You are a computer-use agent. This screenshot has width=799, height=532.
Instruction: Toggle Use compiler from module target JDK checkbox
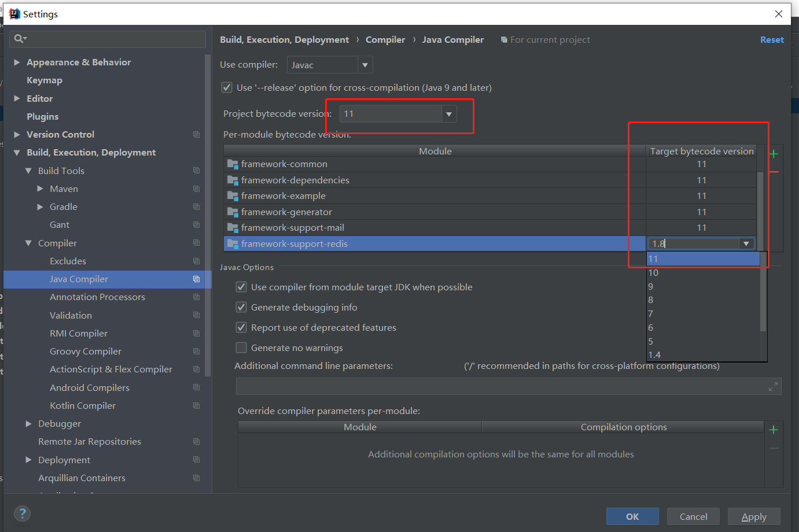coord(241,287)
